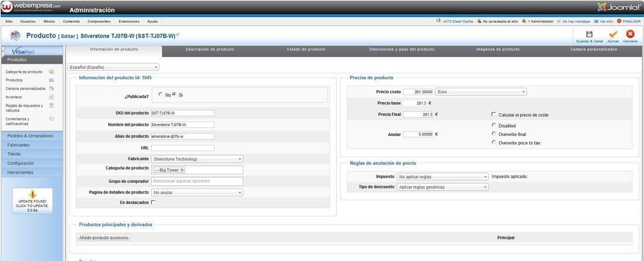Viewport: 644px width, 261px height.
Task: Switch to Dimensiones y peso del producto tab
Action: [x=402, y=49]
